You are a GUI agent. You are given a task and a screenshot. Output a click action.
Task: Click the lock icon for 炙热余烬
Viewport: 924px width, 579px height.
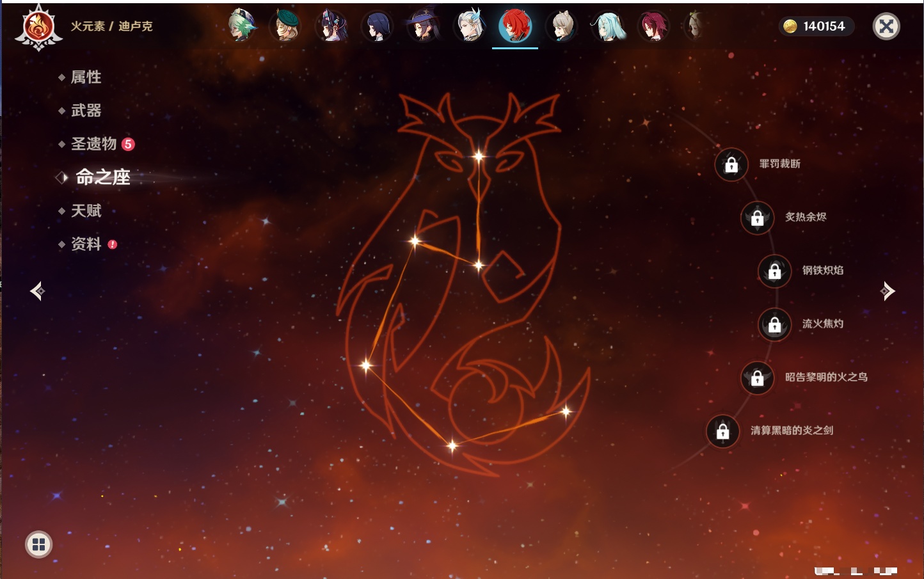pos(758,218)
